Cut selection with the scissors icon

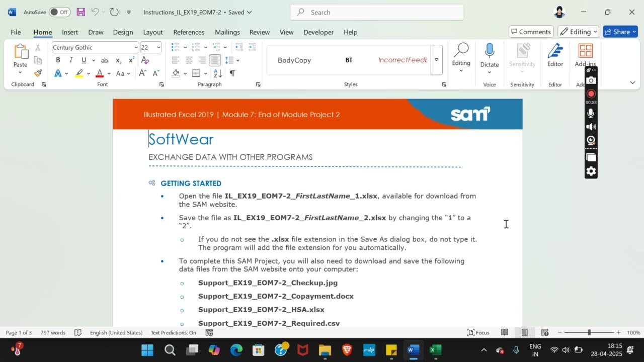(x=38, y=48)
